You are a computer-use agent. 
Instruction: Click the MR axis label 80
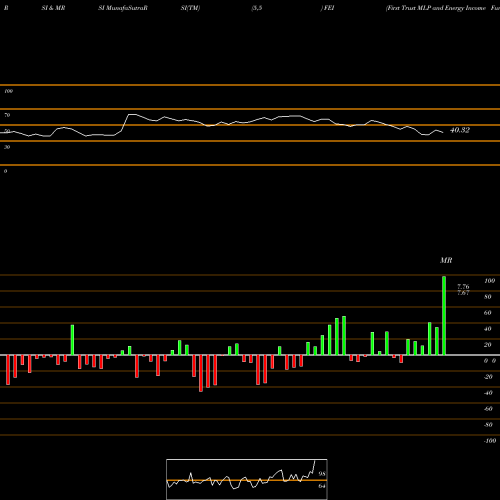[488, 297]
